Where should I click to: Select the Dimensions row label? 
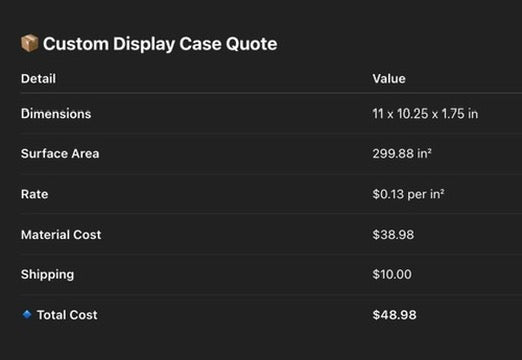(x=56, y=114)
